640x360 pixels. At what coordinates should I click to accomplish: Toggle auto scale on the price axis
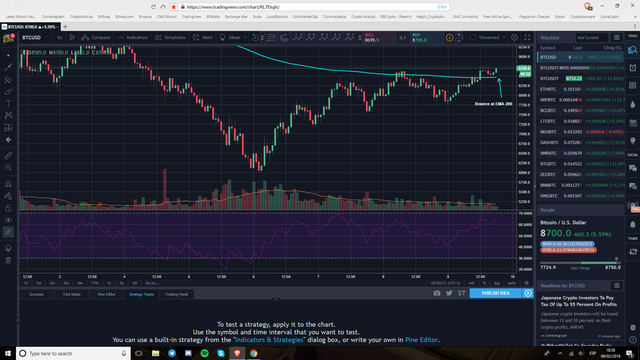click(x=511, y=283)
